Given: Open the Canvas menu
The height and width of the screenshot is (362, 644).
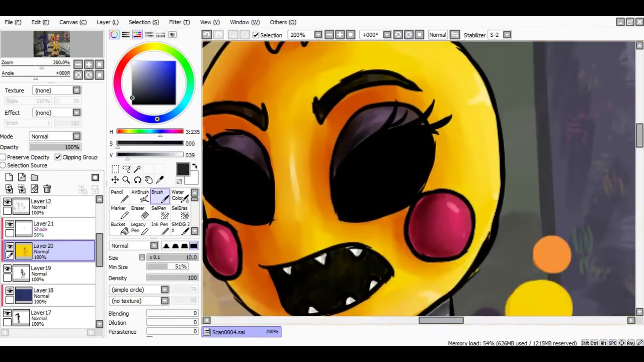Looking at the screenshot, I should [x=72, y=22].
